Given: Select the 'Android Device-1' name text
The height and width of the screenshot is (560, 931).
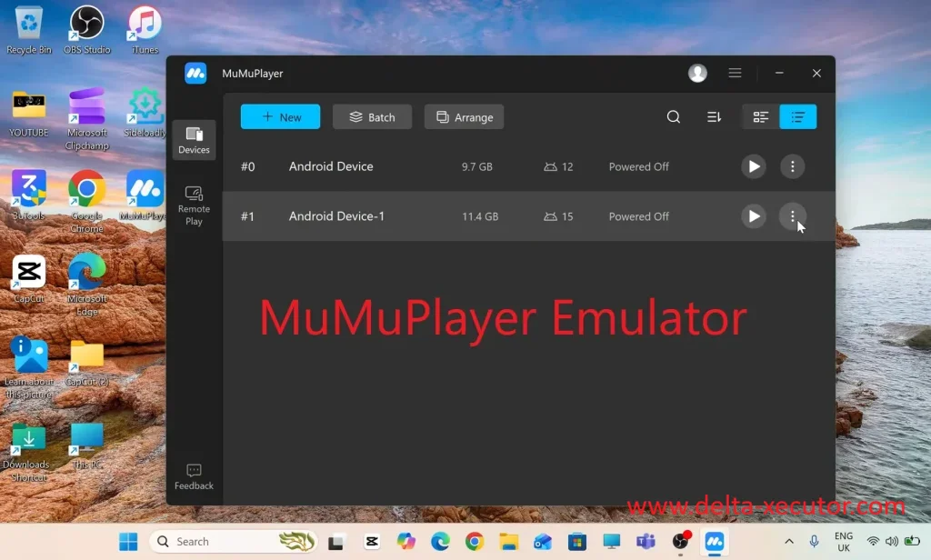Looking at the screenshot, I should [x=336, y=216].
